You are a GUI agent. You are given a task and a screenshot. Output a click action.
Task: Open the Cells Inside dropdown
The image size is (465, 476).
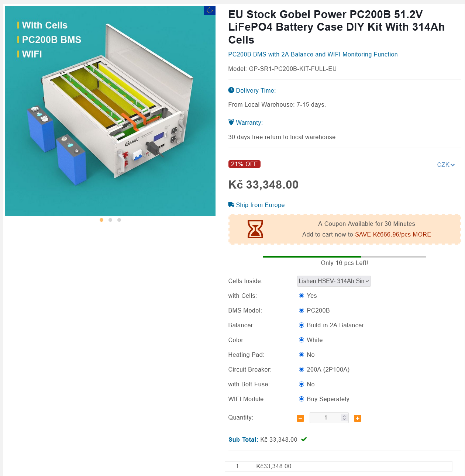pos(334,281)
